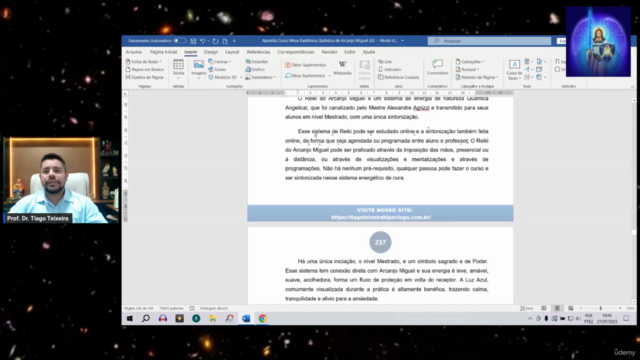Insert a Link from ribbon
Image resolution: width=640 pixels, height=360 pixels.
pos(385,62)
